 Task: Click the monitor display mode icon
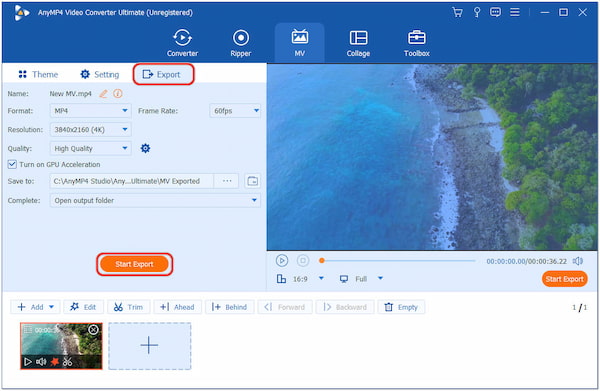coord(344,279)
